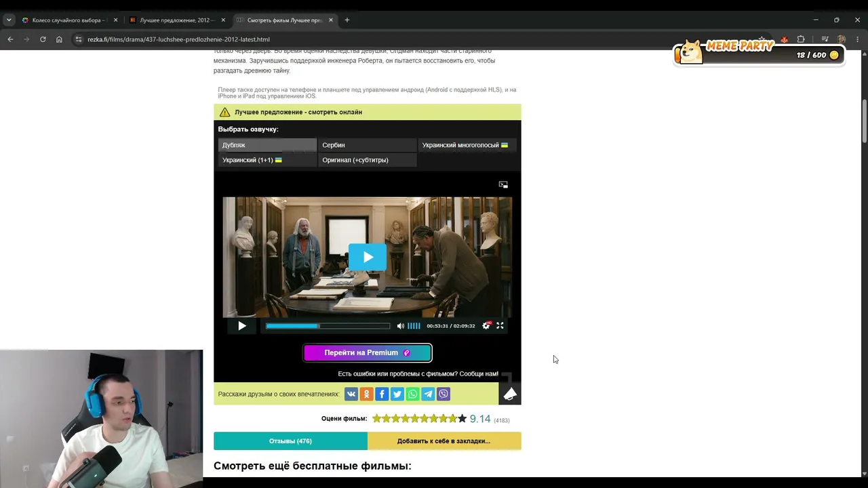Share the movie on WhatsApp

click(x=412, y=394)
